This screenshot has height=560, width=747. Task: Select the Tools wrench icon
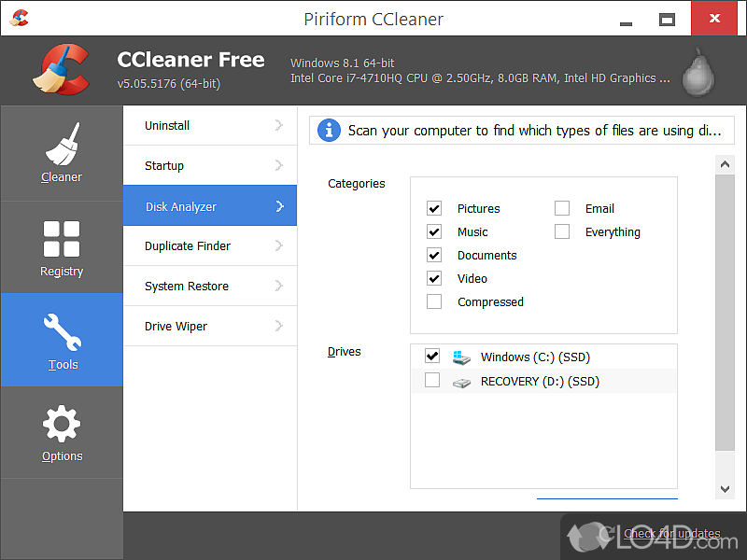(x=63, y=332)
